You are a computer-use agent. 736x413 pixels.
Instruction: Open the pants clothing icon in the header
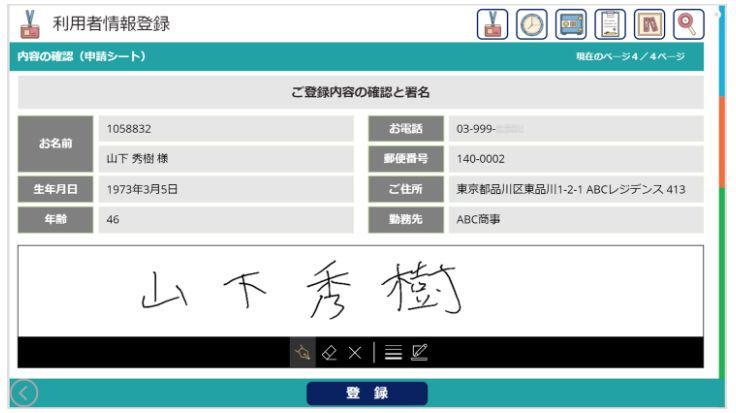tap(649, 24)
